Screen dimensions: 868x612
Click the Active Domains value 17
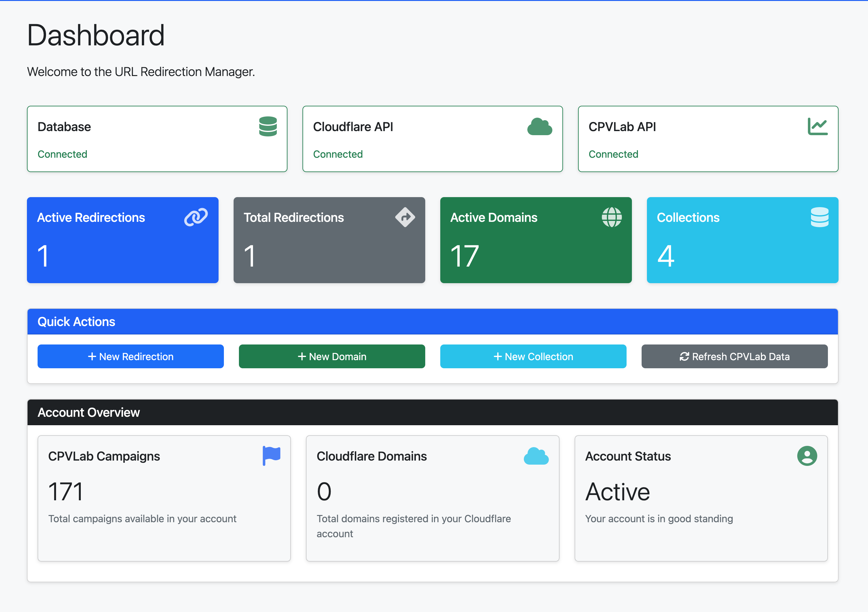(x=465, y=256)
